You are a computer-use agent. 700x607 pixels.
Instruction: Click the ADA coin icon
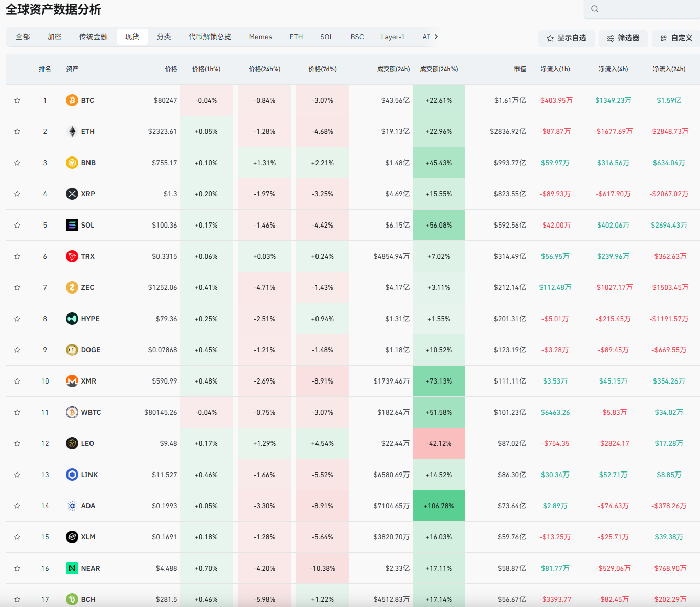pos(72,506)
